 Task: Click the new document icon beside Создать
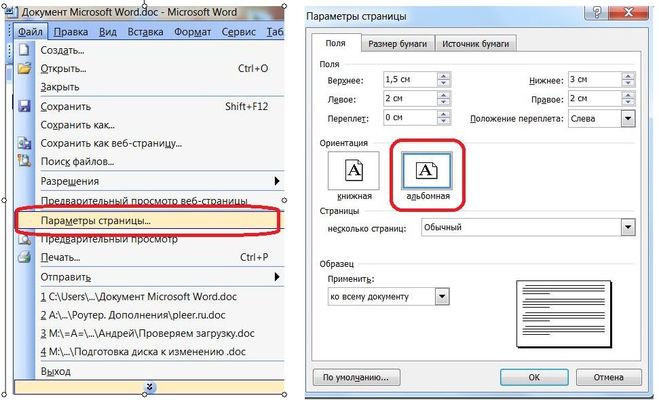[25, 50]
